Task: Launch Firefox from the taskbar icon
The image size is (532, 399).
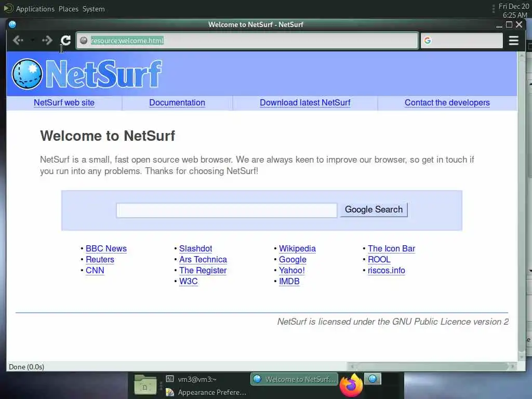Action: [351, 385]
